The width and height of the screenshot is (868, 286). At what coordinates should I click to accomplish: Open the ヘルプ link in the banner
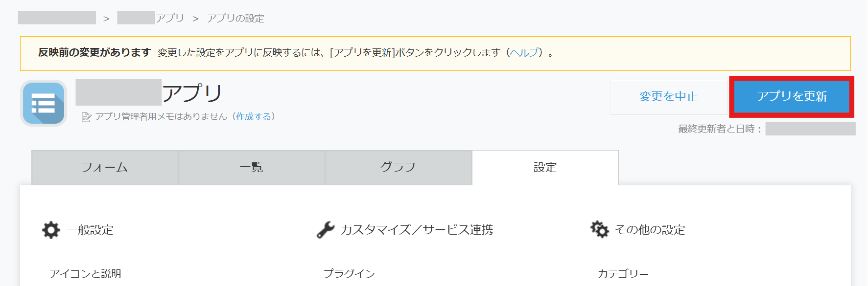point(524,52)
